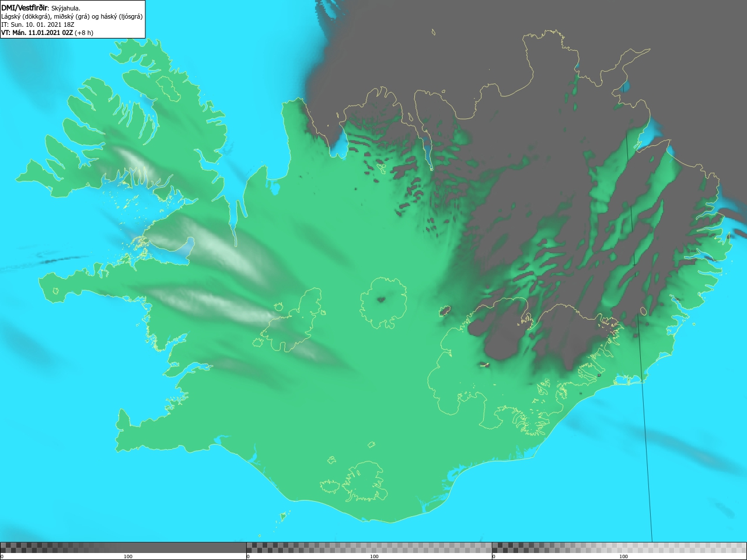This screenshot has height=560, width=747.
Task: Click the 100 label under the dark grey scale
Action: pos(128,556)
